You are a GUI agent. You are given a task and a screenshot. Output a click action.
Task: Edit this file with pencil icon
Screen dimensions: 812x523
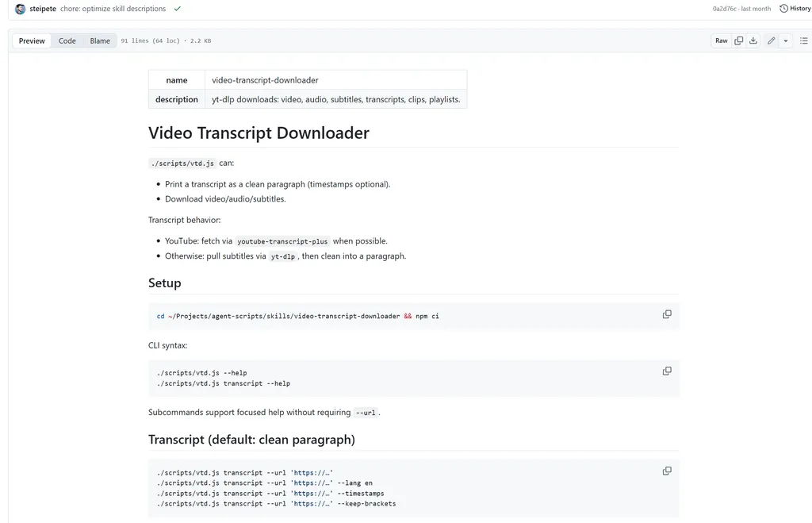(x=771, y=40)
